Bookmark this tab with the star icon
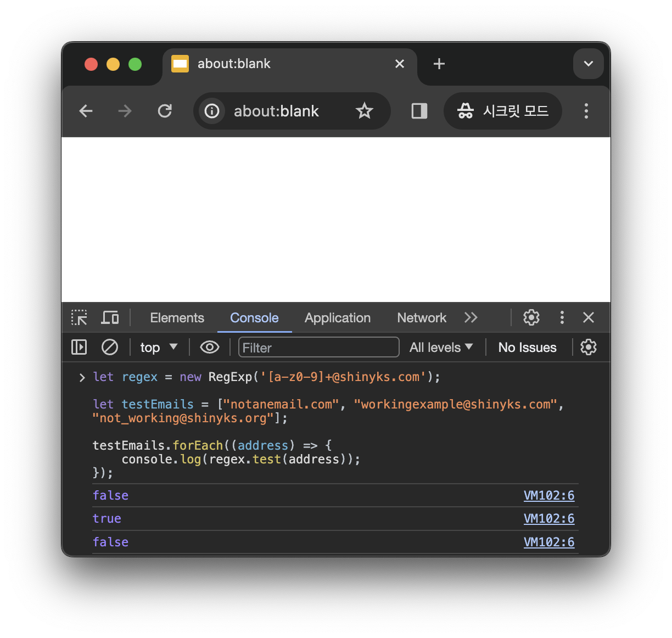The width and height of the screenshot is (672, 638). coord(365,111)
